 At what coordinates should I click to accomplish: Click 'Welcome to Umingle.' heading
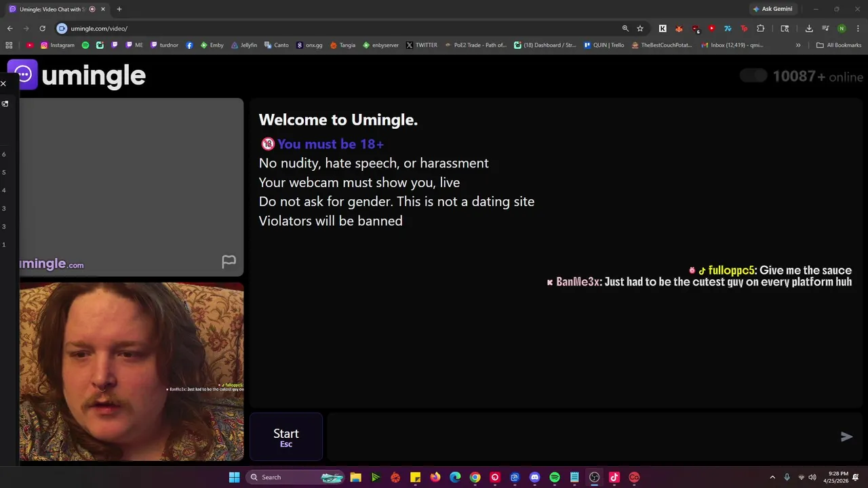tap(338, 120)
